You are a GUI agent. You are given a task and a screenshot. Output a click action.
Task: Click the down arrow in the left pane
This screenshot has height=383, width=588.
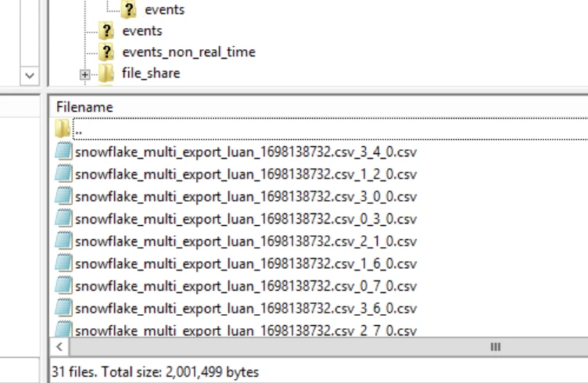pyautogui.click(x=30, y=77)
